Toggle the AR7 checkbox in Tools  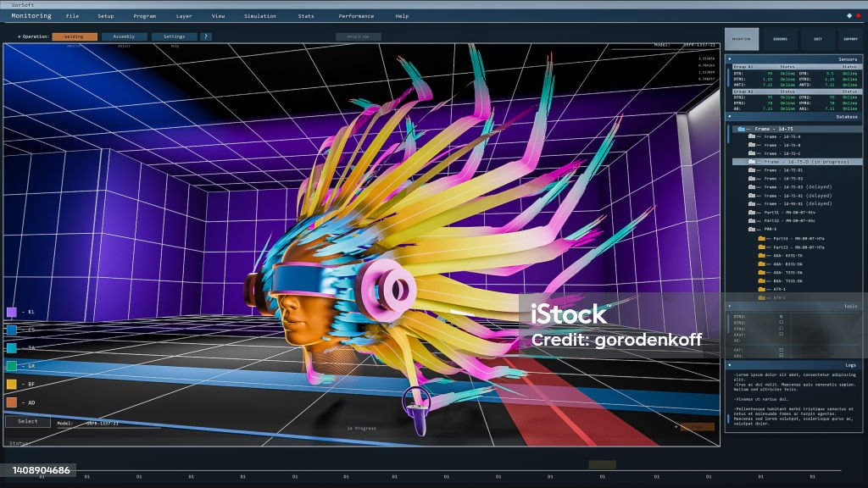click(781, 350)
